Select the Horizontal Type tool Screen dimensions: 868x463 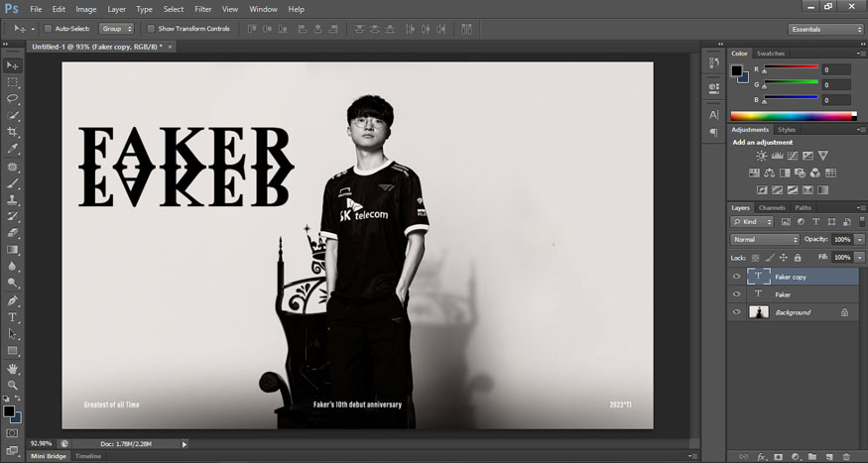(12, 317)
